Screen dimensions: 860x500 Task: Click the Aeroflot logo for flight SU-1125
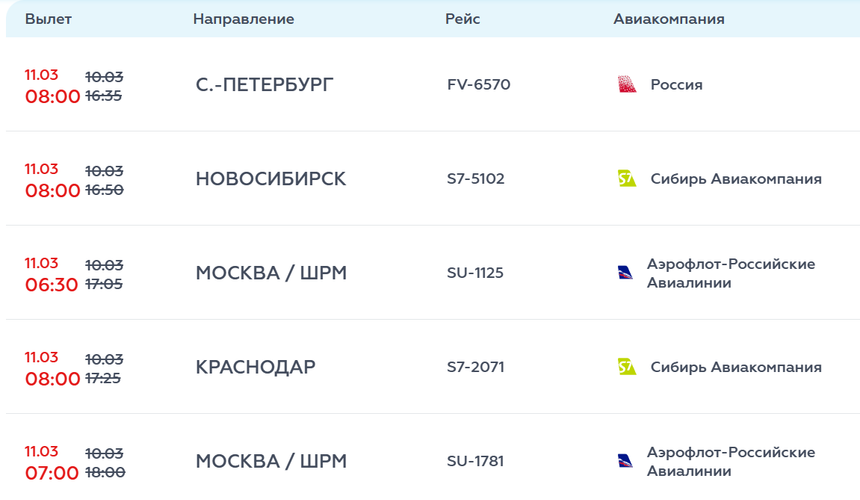(x=626, y=273)
